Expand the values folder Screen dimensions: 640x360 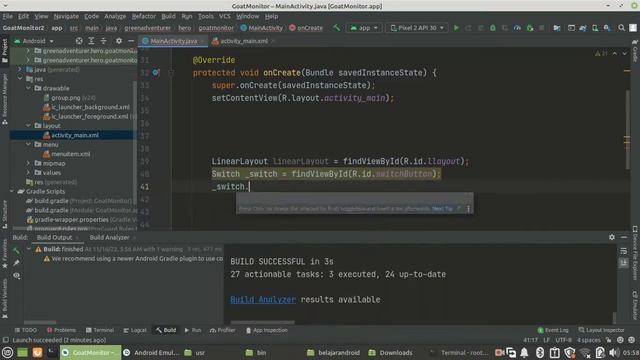pyautogui.click(x=28, y=173)
